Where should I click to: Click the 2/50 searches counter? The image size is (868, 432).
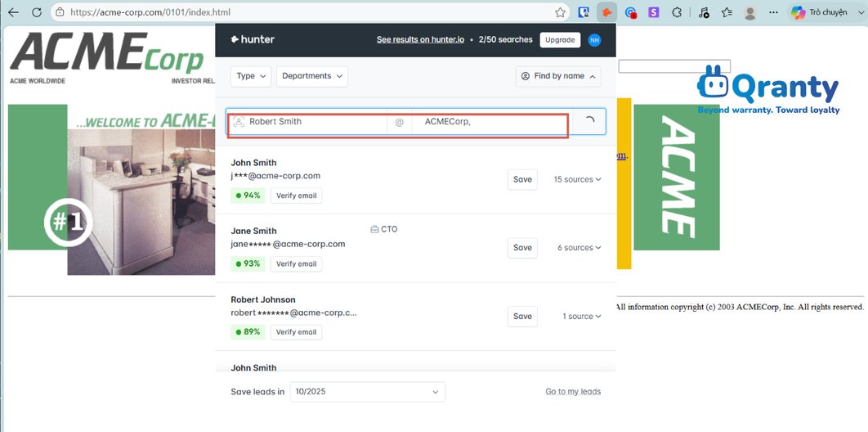(x=505, y=40)
